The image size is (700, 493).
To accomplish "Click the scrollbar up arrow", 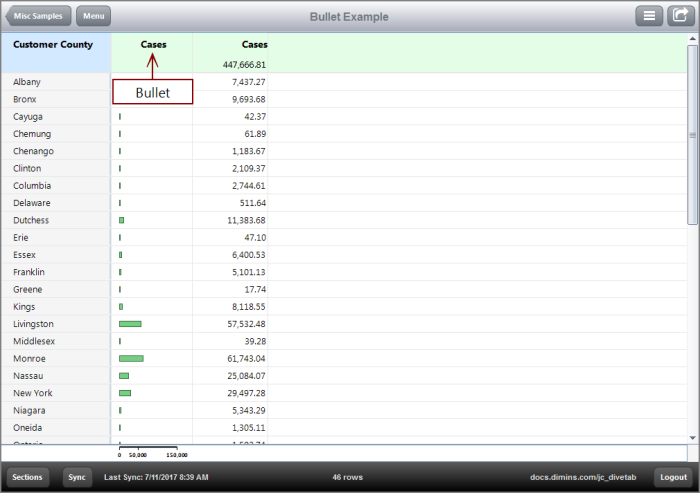I will pos(692,39).
